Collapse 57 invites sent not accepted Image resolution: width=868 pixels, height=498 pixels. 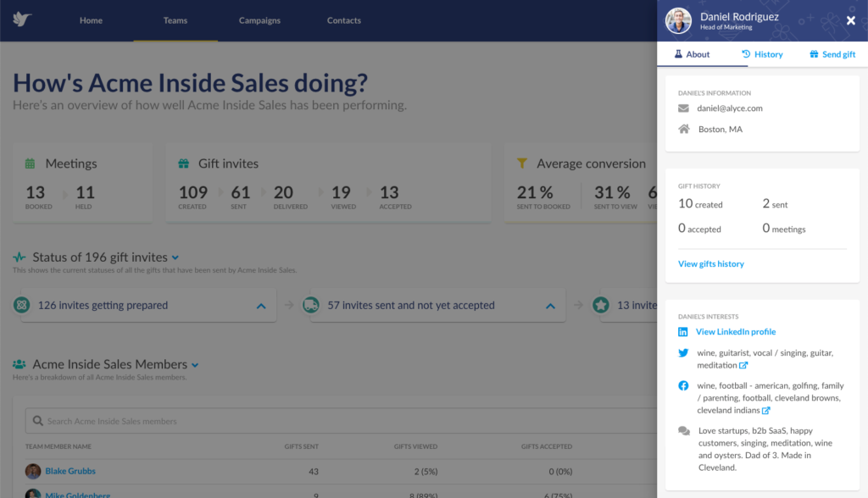(x=550, y=306)
